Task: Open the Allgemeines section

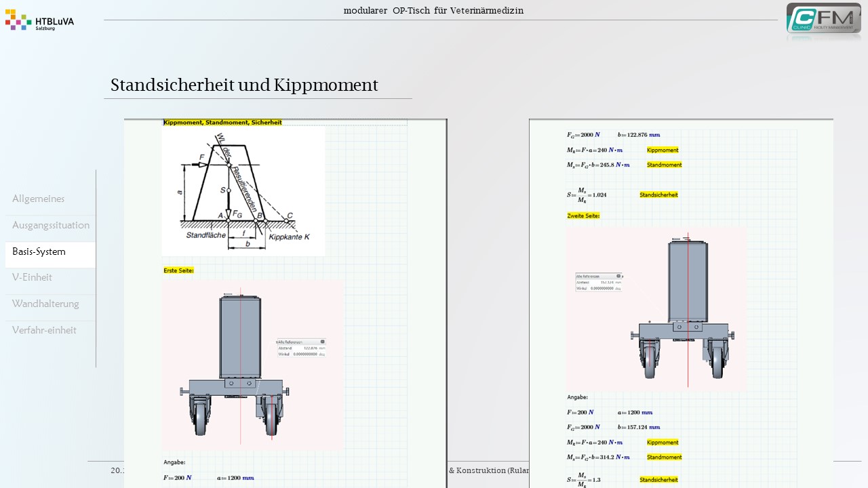Action: tap(39, 199)
